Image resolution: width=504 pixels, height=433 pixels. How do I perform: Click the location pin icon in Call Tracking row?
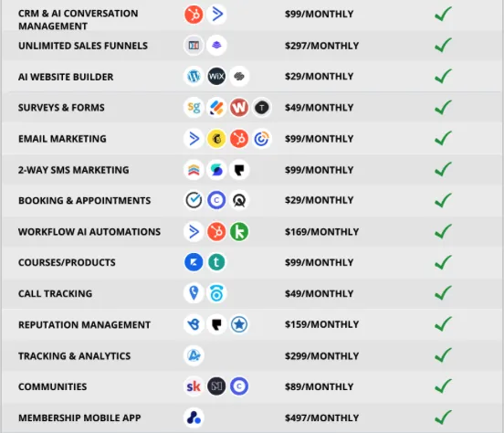[194, 293]
